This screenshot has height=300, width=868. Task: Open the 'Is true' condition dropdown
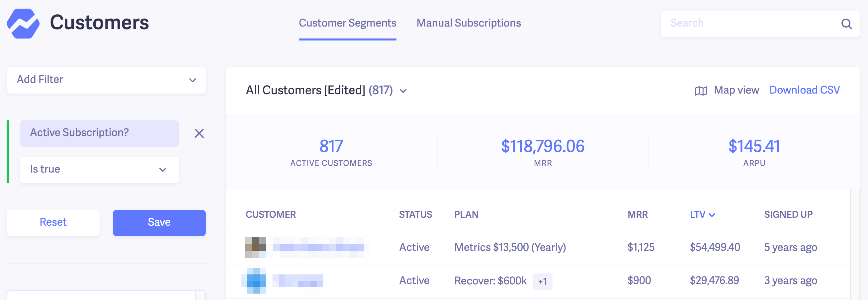(99, 169)
